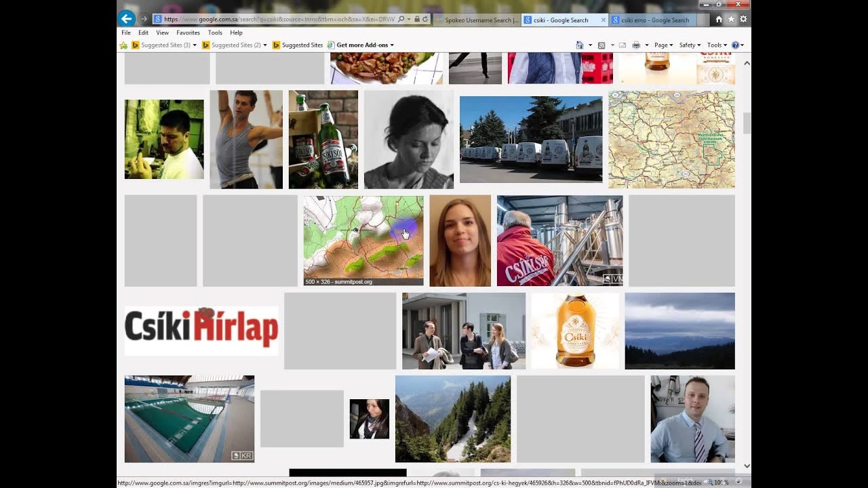The height and width of the screenshot is (488, 868).
Task: Click the RSS feeds icon
Action: [x=601, y=45]
